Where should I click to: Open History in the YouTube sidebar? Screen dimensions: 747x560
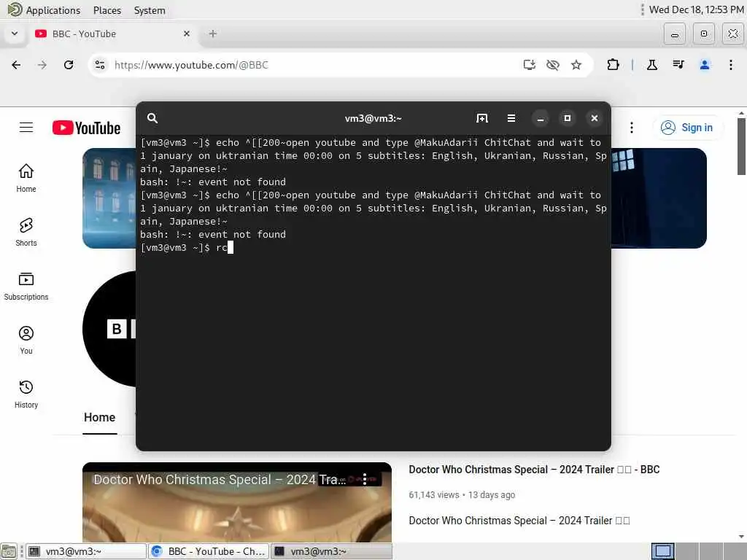(26, 394)
